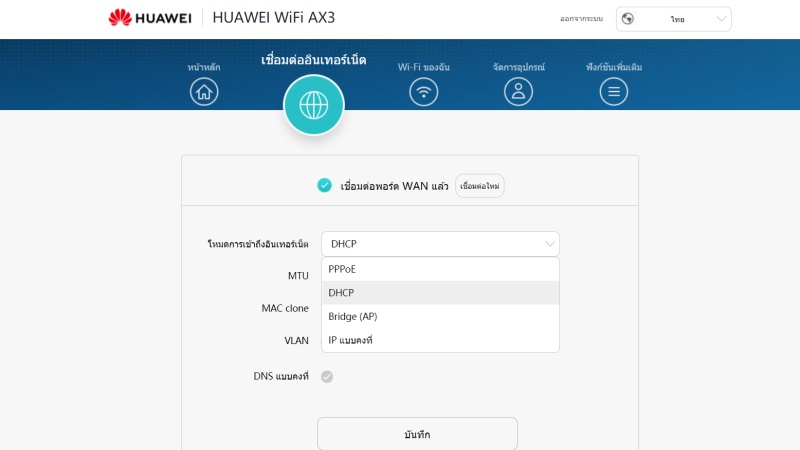Click the VLAN label
This screenshot has height=450, width=800.
tap(296, 340)
